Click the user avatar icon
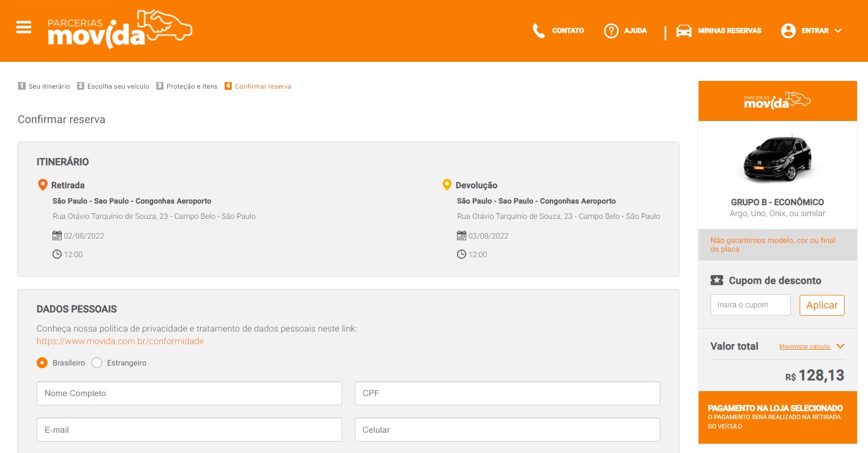Image resolution: width=868 pixels, height=453 pixels. 788,31
